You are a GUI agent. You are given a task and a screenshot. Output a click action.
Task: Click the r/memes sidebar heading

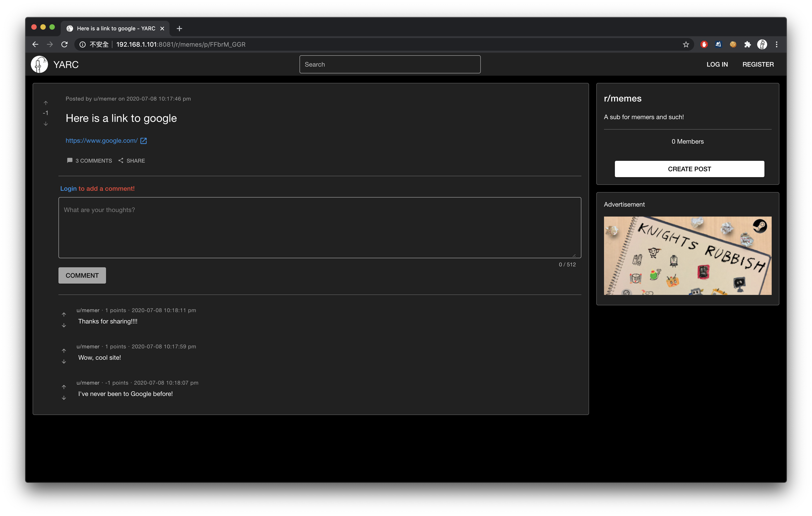(x=623, y=99)
